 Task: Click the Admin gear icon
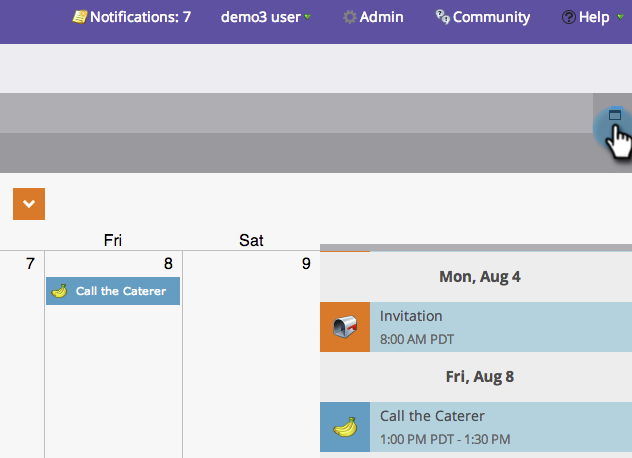[349, 17]
